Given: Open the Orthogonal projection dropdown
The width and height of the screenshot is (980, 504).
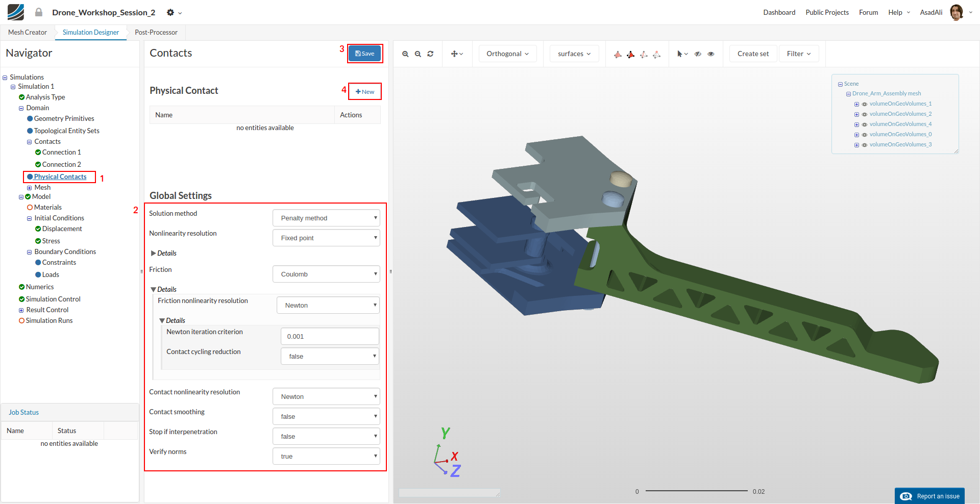Looking at the screenshot, I should coord(507,54).
